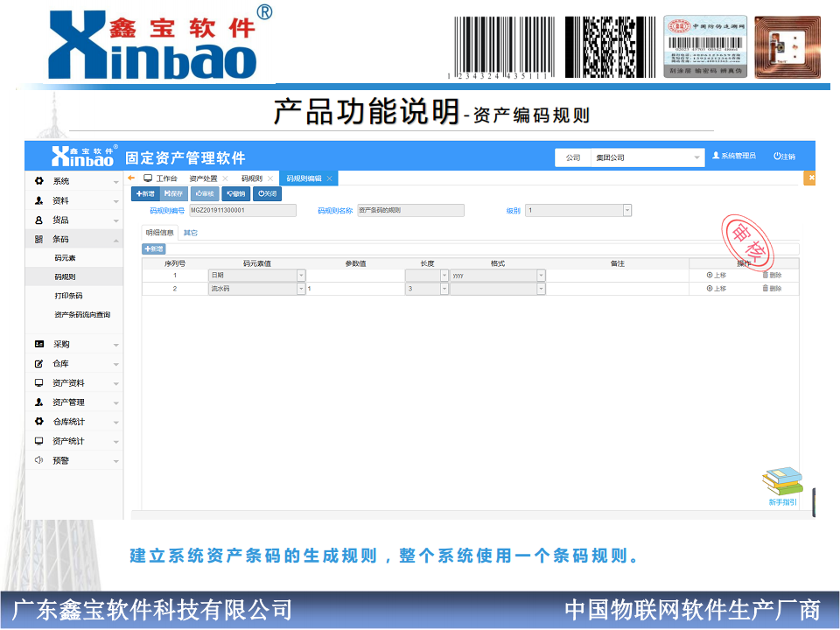Expand the 仓库 sidebar menu
Viewport: 840px width, 630px height.
[x=74, y=364]
